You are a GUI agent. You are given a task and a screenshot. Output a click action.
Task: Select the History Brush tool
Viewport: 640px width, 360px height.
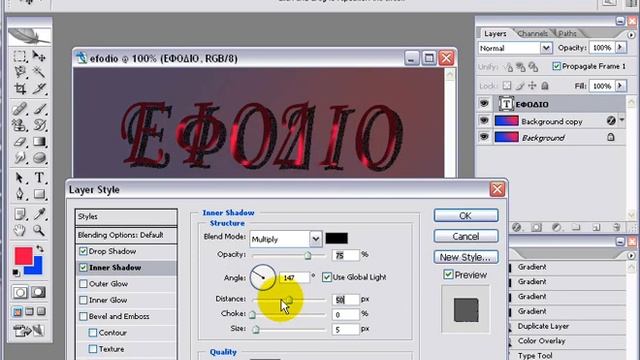coord(39,125)
